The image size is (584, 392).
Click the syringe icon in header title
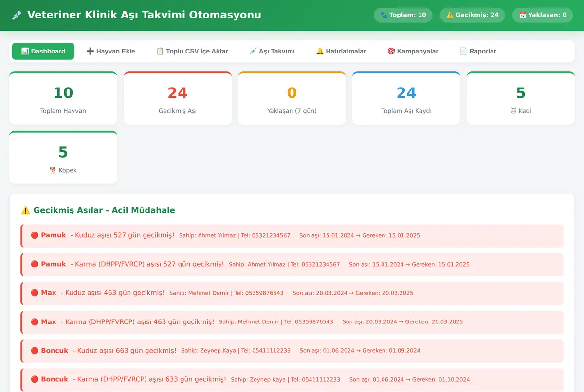point(16,15)
